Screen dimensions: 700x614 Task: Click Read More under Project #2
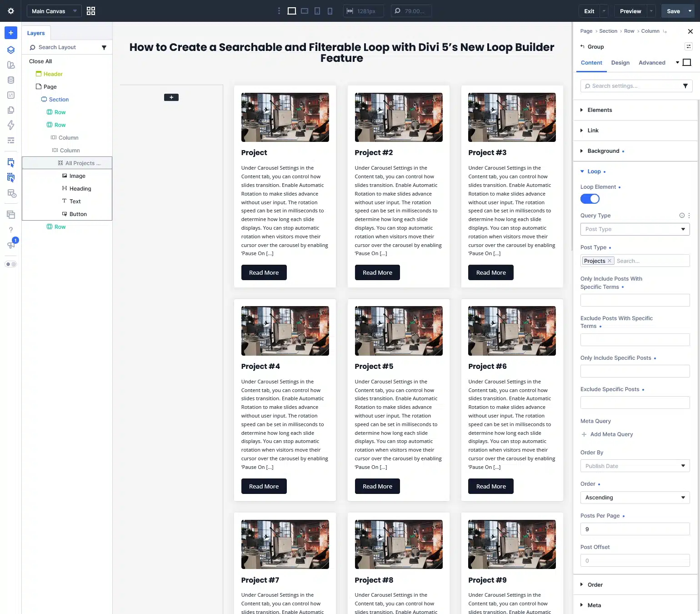(377, 272)
